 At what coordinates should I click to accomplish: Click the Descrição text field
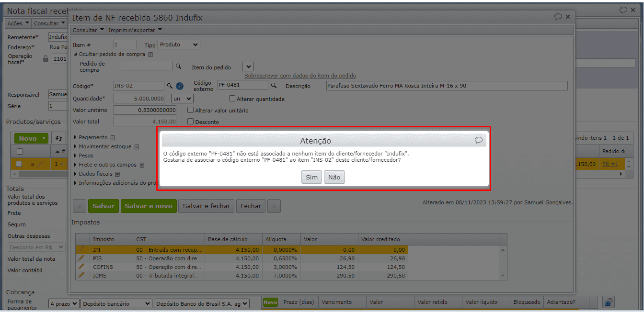click(447, 86)
